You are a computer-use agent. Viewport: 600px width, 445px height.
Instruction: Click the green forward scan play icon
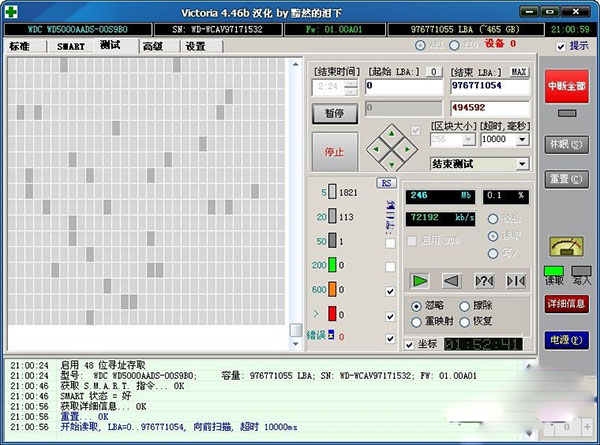[x=418, y=281]
